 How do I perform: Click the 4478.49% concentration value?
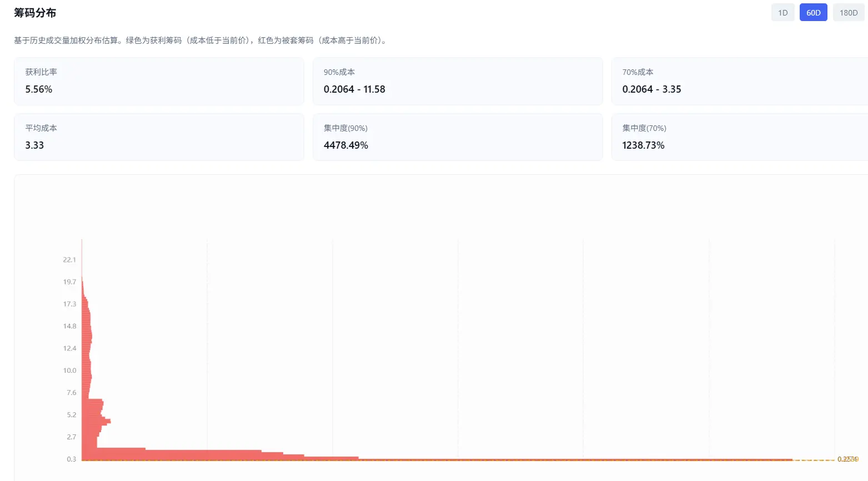click(x=346, y=145)
